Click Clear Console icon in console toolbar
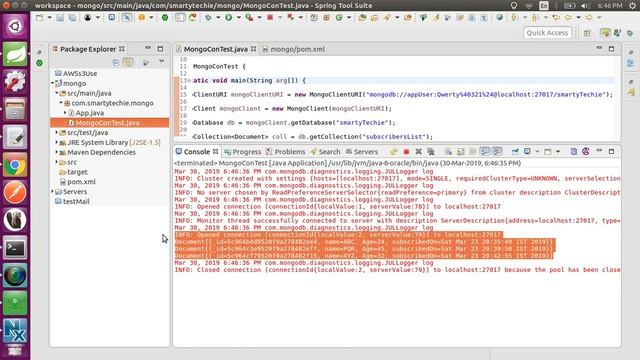This screenshot has width=640, height=360. pyautogui.click(x=449, y=152)
